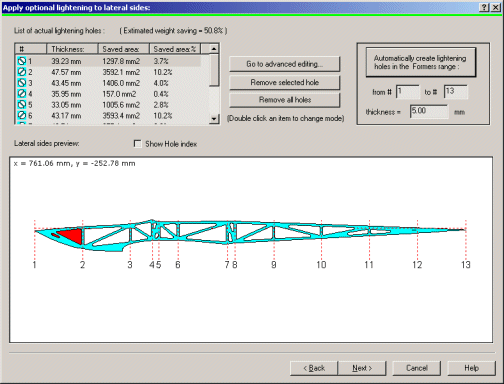Click the Next button

362,368
